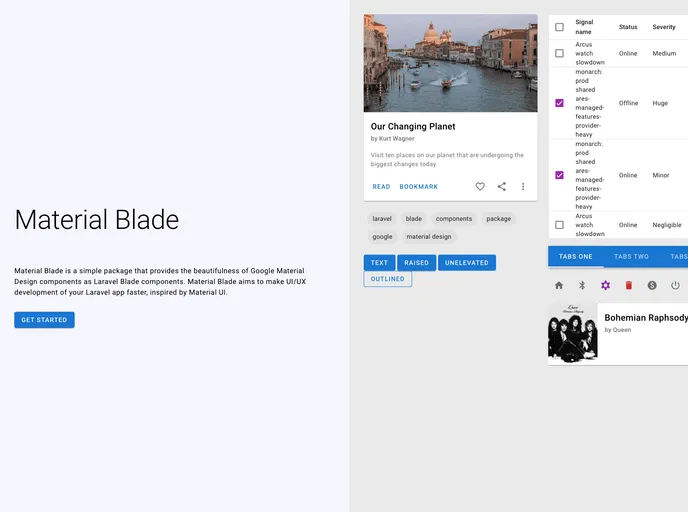Switch to the Tabs Two tab
The height and width of the screenshot is (512, 688).
click(x=631, y=257)
